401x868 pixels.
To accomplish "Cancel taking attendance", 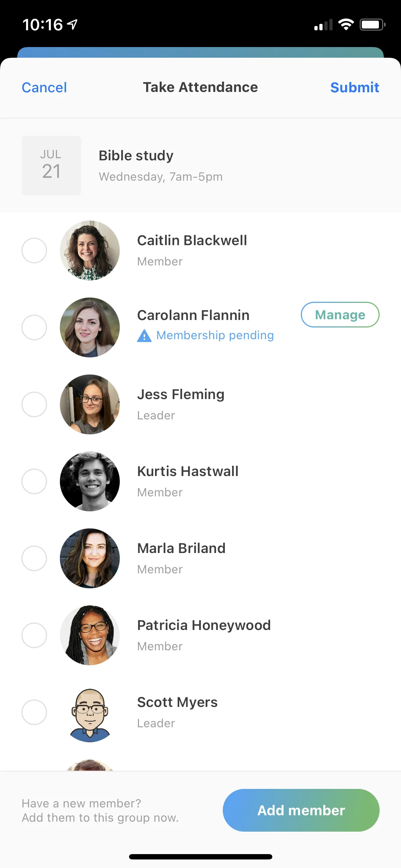I will point(44,88).
